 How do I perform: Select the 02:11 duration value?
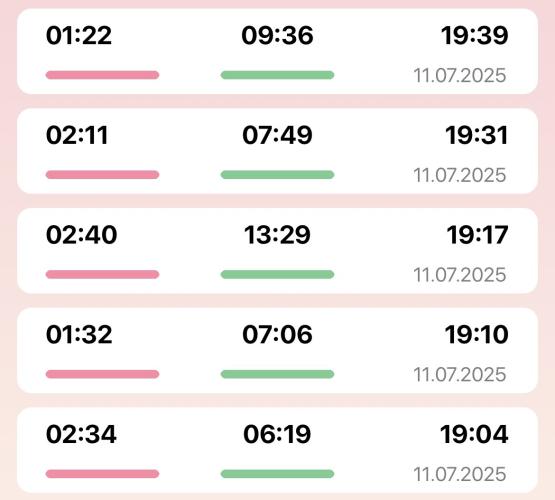[x=77, y=135]
